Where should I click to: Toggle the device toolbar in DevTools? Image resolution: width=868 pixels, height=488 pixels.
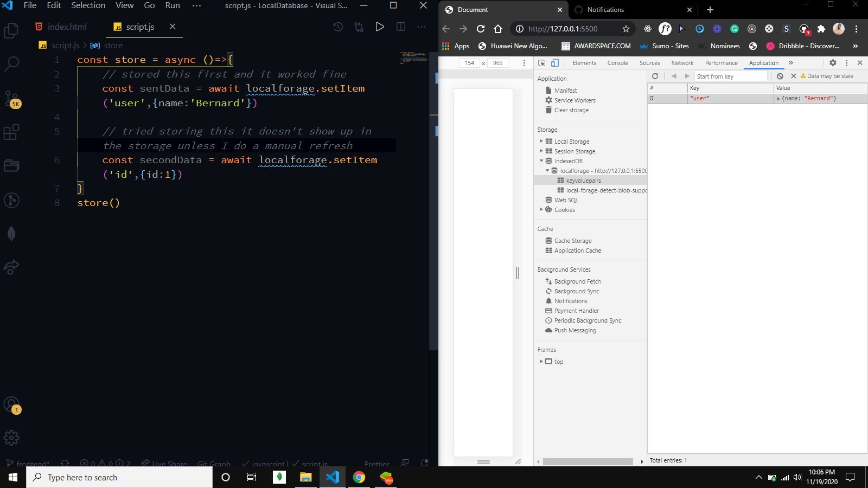tap(554, 63)
